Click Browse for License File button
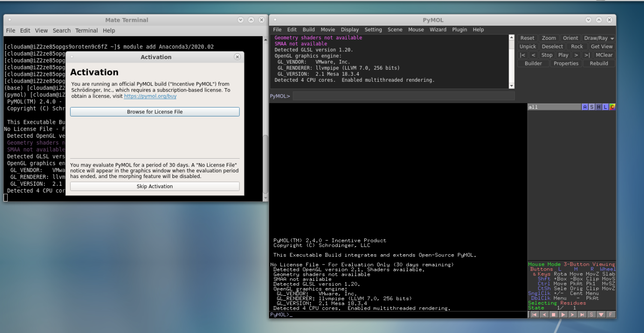 click(155, 112)
